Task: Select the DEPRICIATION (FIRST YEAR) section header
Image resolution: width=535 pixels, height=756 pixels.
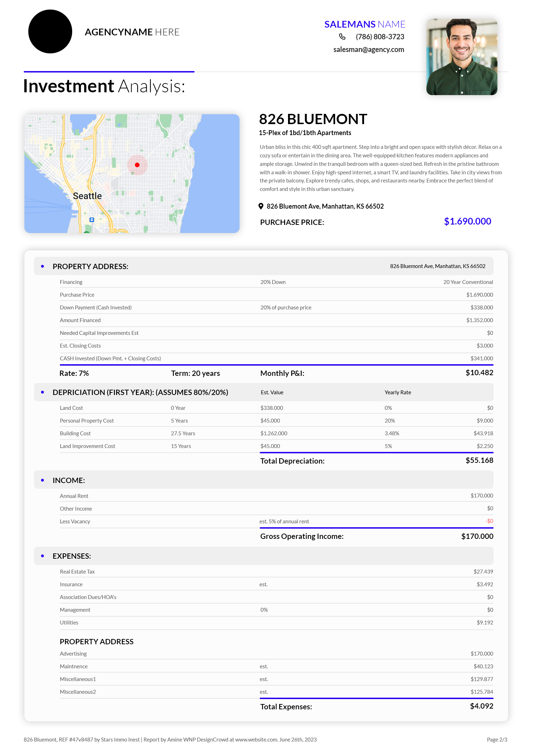Action: pos(140,392)
